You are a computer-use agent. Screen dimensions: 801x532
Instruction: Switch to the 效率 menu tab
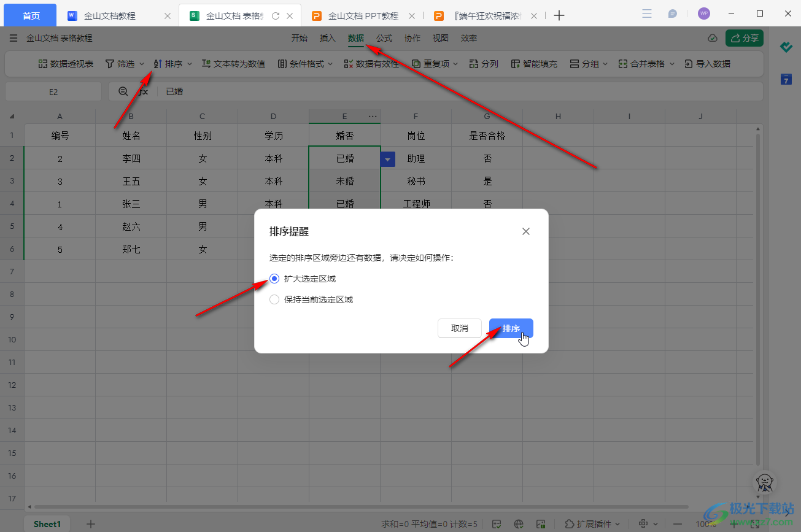tap(469, 38)
